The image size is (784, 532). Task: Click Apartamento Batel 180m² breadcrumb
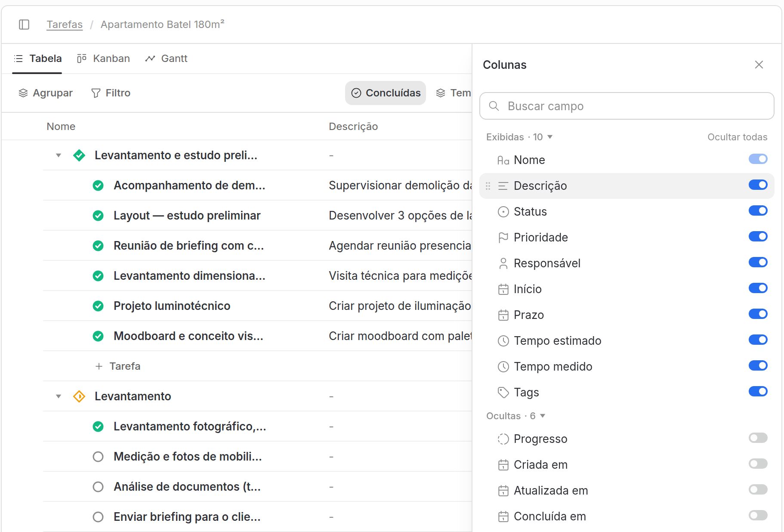[163, 25]
